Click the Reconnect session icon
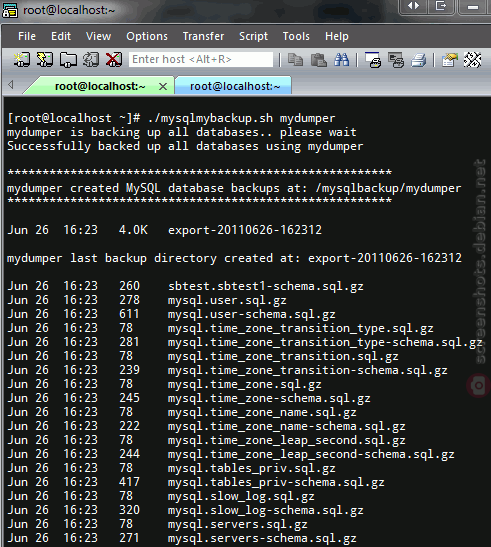Image resolution: width=491 pixels, height=547 pixels. coord(91,60)
